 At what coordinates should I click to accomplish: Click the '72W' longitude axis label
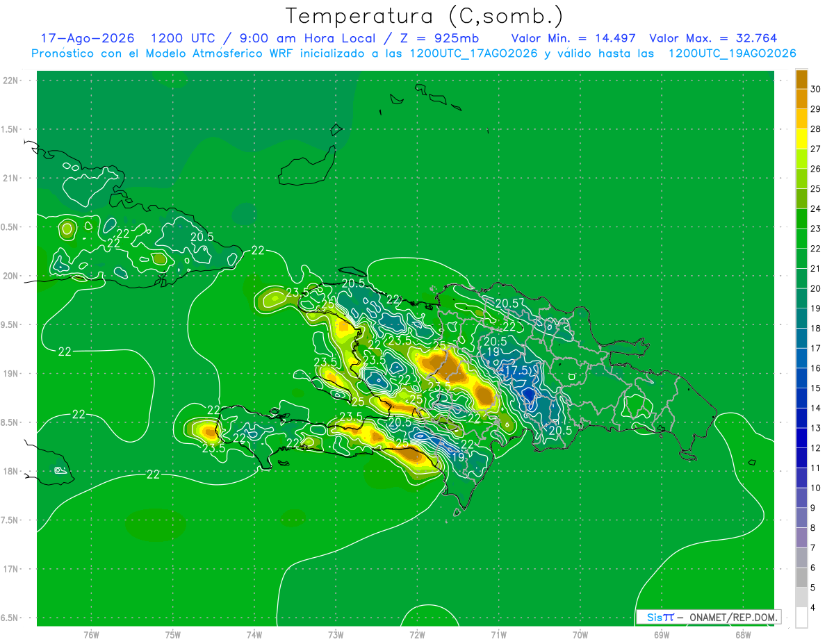click(417, 634)
